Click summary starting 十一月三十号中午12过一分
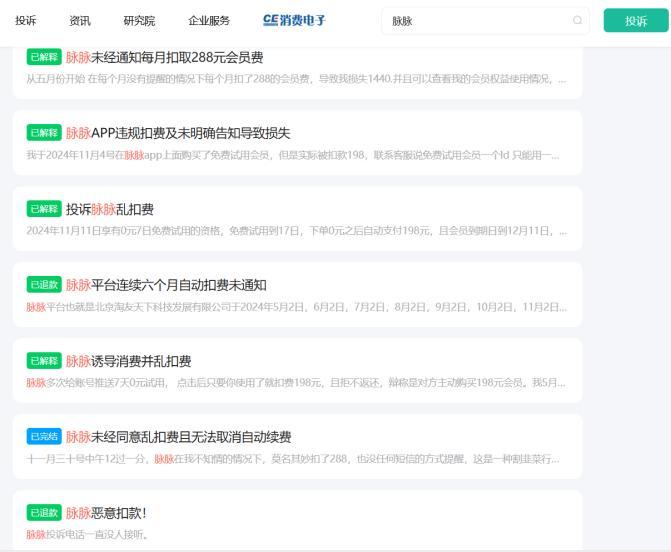This screenshot has width=671, height=552. 293,459
